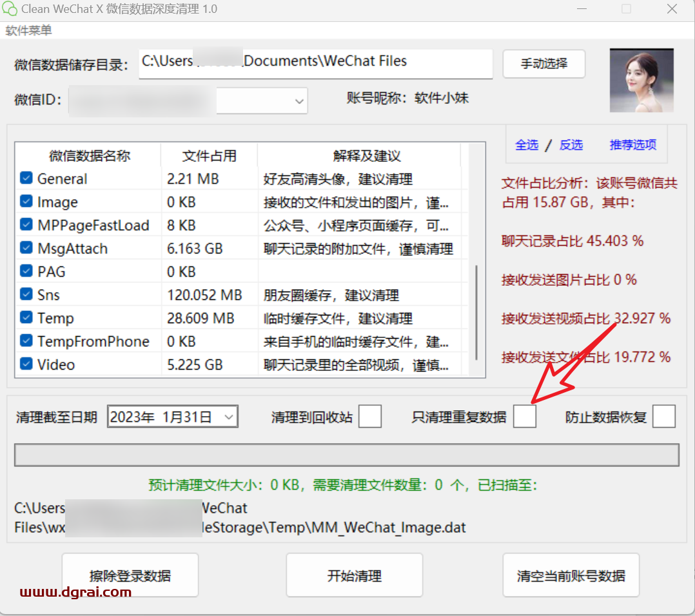Minimize the Clean WeChat X window
The height and width of the screenshot is (616, 695).
coord(582,9)
